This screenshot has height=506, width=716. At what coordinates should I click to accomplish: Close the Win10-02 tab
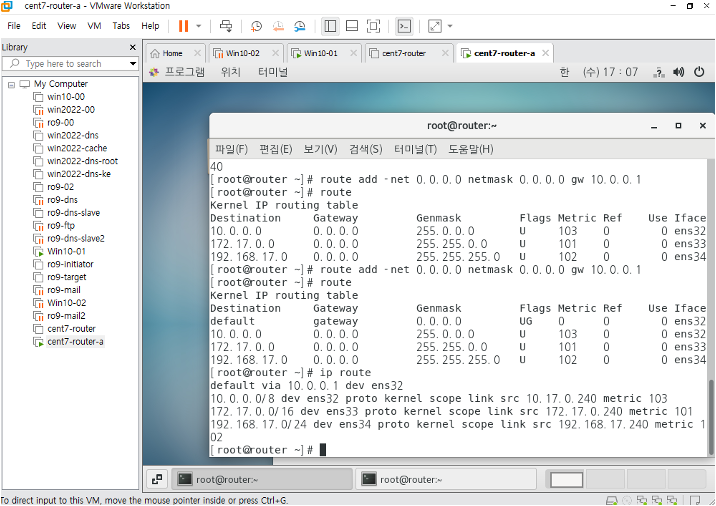(x=275, y=53)
